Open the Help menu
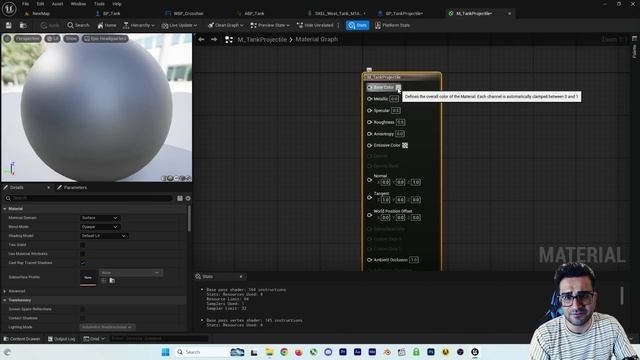The image size is (640, 360). pyautogui.click(x=117, y=4)
